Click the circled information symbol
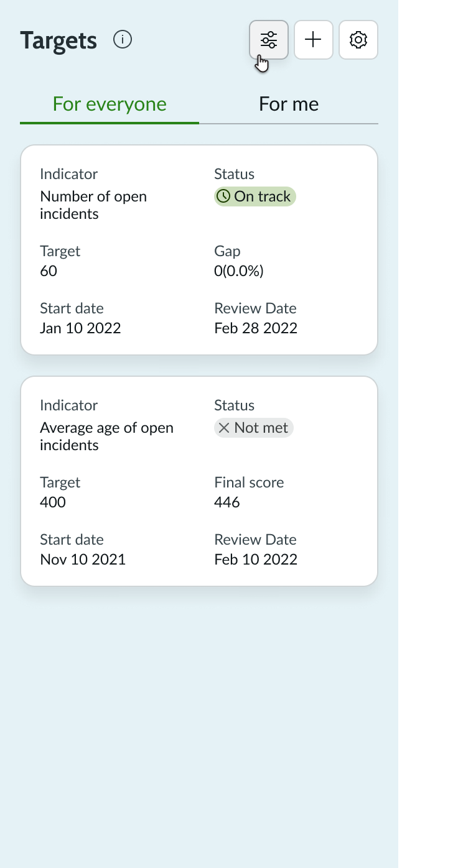Viewport: 458px width, 868px height. tap(123, 39)
